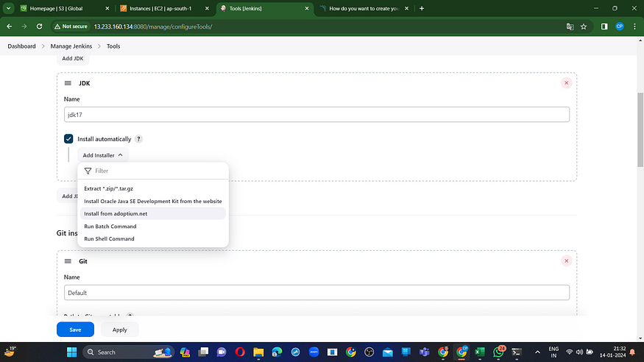Uncheck Install automatically checkbox
644x362 pixels.
pyautogui.click(x=68, y=139)
